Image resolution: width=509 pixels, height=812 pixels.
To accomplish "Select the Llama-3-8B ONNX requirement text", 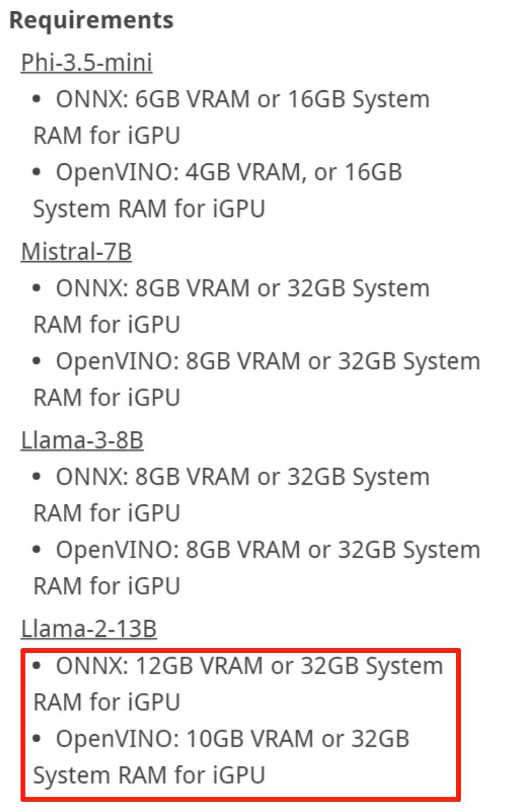I will [243, 477].
